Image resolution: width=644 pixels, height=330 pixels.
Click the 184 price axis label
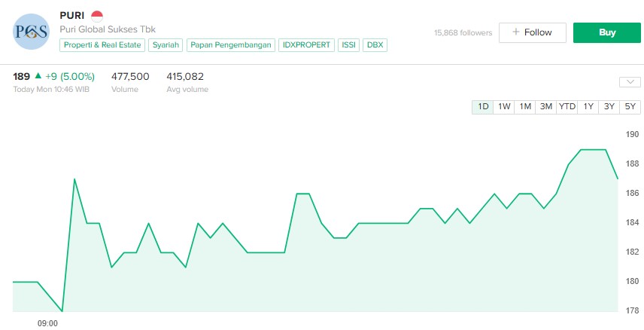point(632,222)
